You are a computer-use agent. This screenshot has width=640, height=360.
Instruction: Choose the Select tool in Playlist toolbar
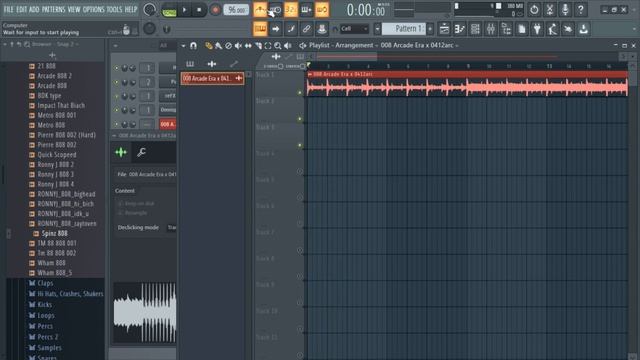(268, 46)
